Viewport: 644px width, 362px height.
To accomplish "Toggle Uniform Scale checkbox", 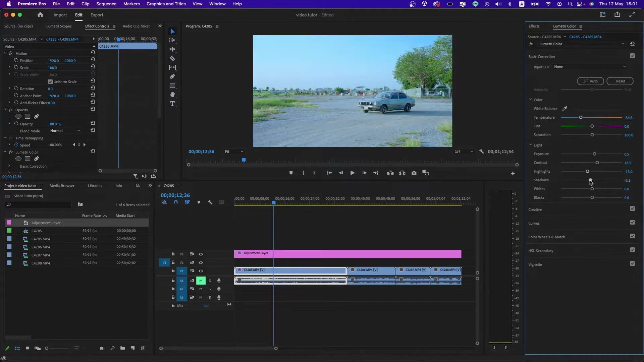I will (x=50, y=82).
